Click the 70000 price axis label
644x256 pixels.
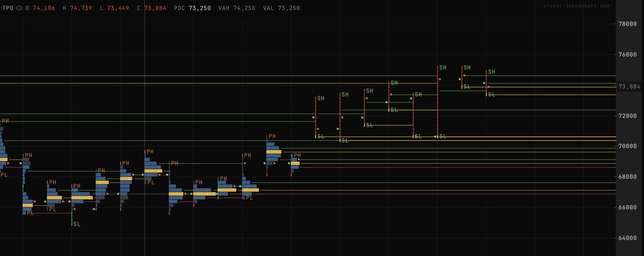tap(627, 146)
